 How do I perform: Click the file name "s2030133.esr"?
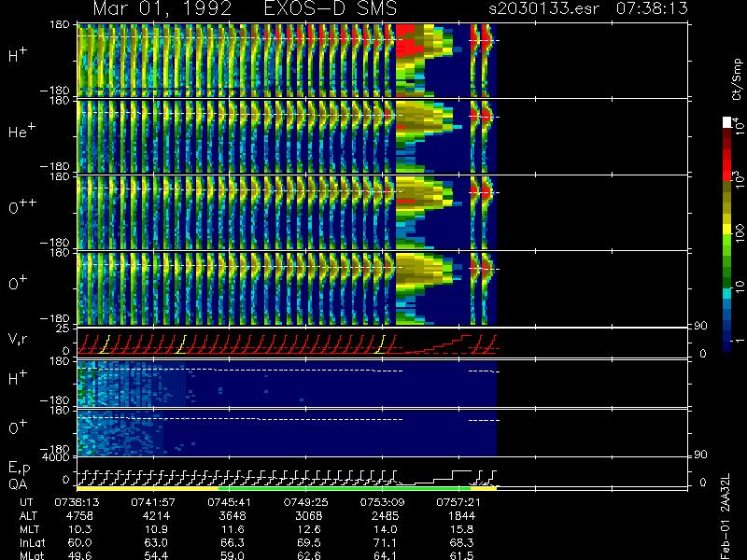pyautogui.click(x=543, y=8)
